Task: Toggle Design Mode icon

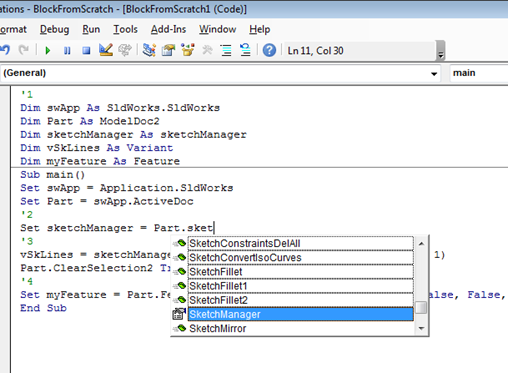Action: 106,50
